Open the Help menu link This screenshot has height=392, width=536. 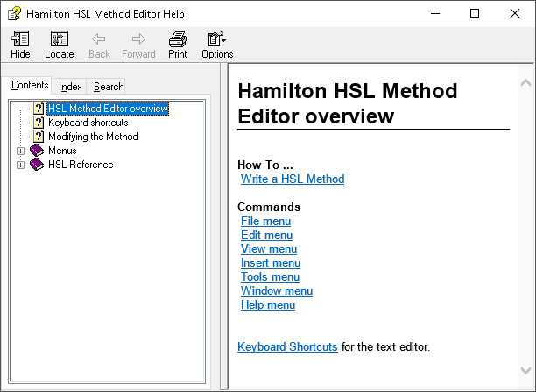pyautogui.click(x=268, y=304)
